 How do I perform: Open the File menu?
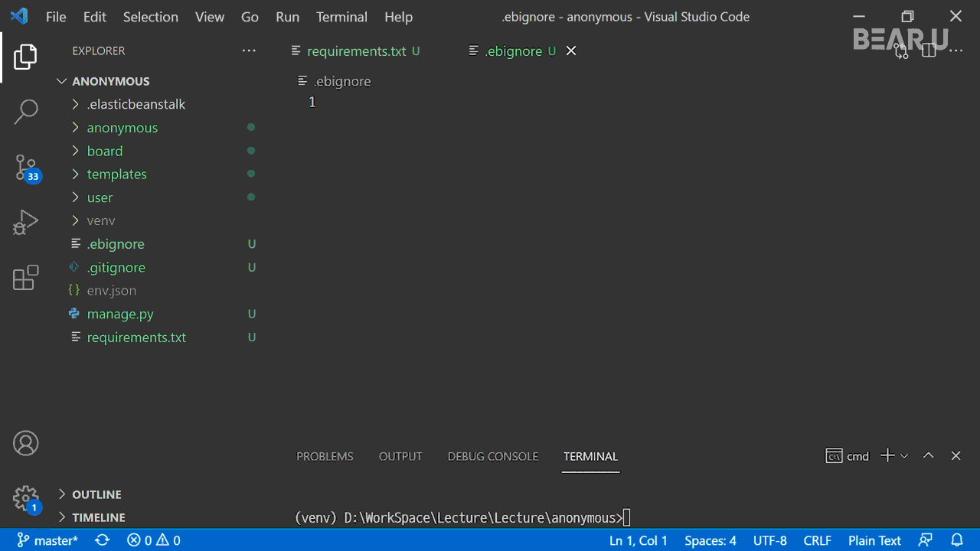coord(56,17)
